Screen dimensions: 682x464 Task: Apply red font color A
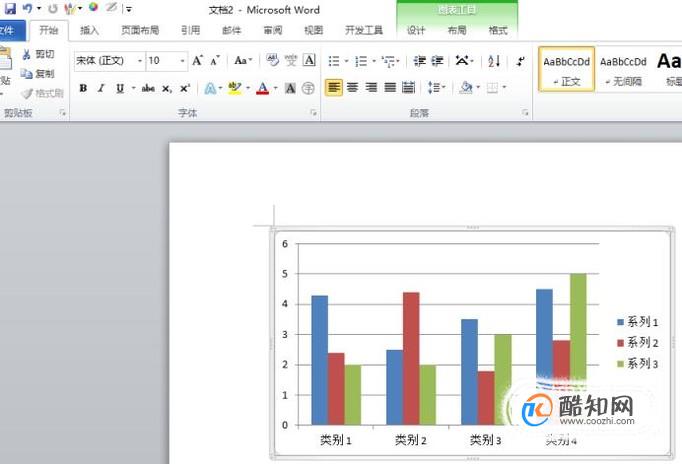pos(262,88)
